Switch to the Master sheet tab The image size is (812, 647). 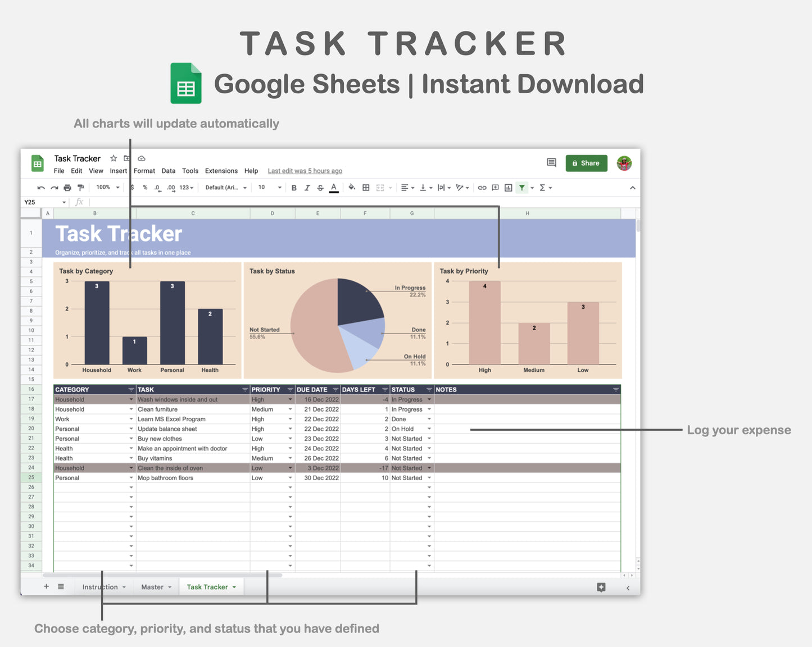click(153, 586)
